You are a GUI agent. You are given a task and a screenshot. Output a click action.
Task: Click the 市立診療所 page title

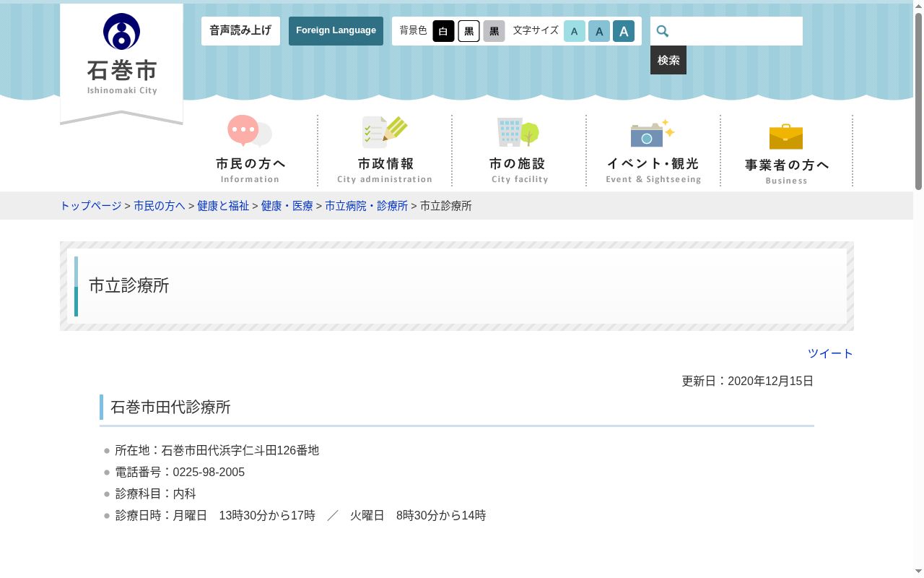click(129, 286)
